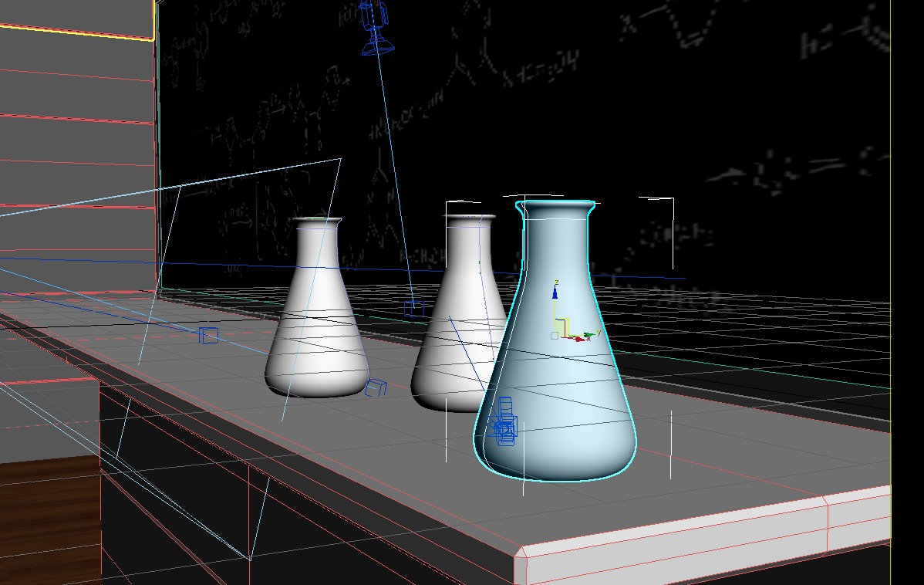Screen dimensions: 924x585
Task: Select the yellow plane handle of the gizmo
Action: tap(562, 326)
